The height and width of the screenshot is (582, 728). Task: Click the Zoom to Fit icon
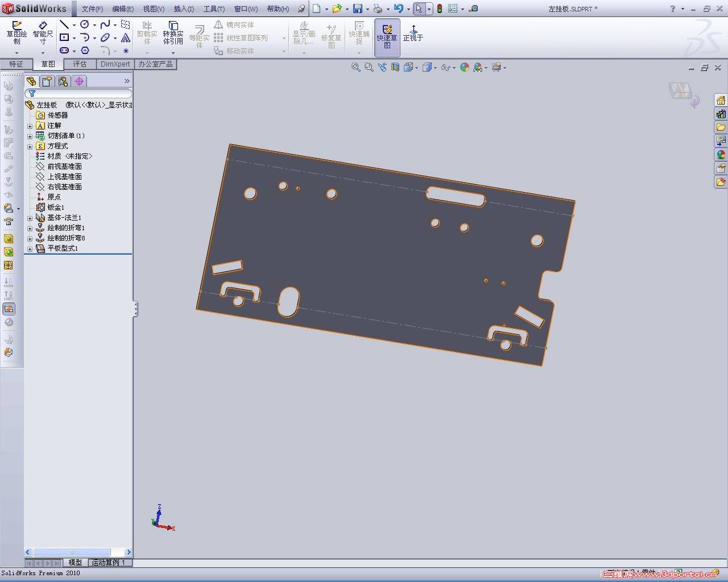[355, 67]
